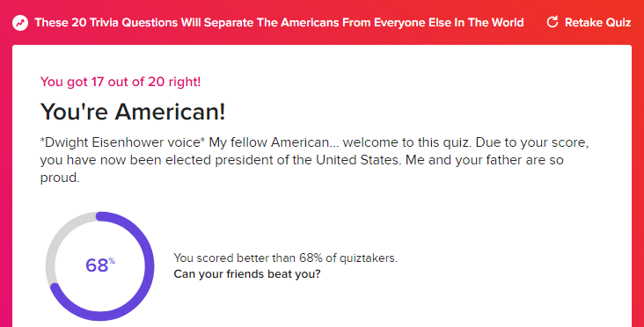Image resolution: width=644 pixels, height=327 pixels.
Task: Select the "You're American!" result heading
Action: pos(133,111)
